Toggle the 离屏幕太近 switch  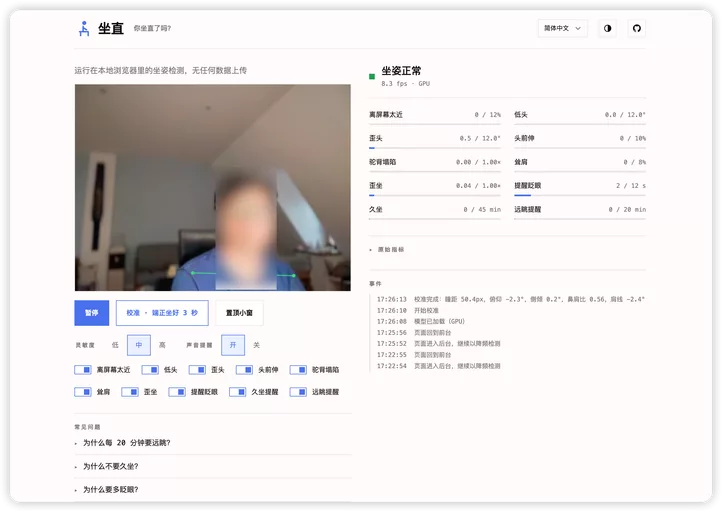[x=83, y=370]
